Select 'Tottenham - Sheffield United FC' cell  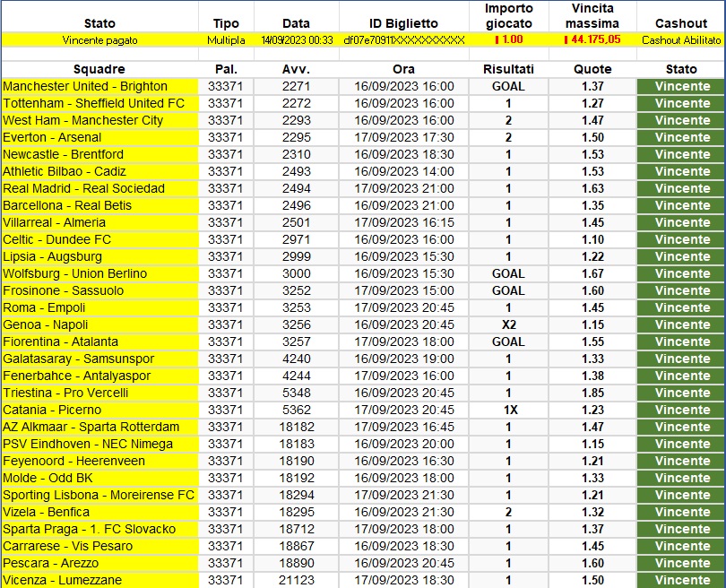100,104
